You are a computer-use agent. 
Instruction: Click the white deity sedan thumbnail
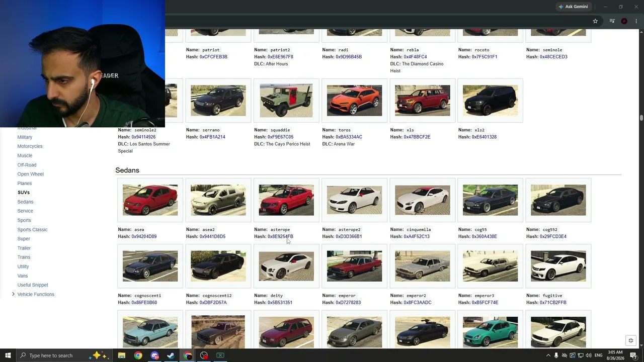(x=286, y=266)
